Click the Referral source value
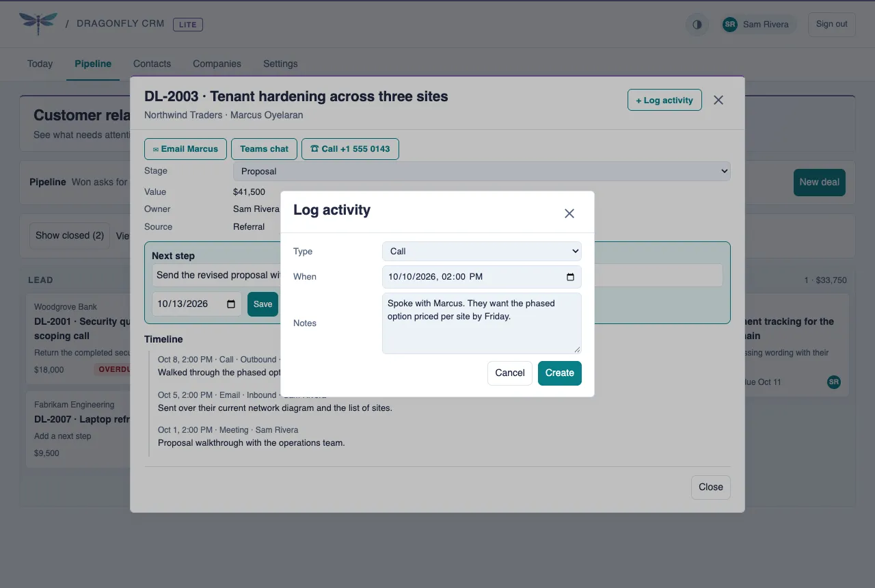 [x=249, y=227]
